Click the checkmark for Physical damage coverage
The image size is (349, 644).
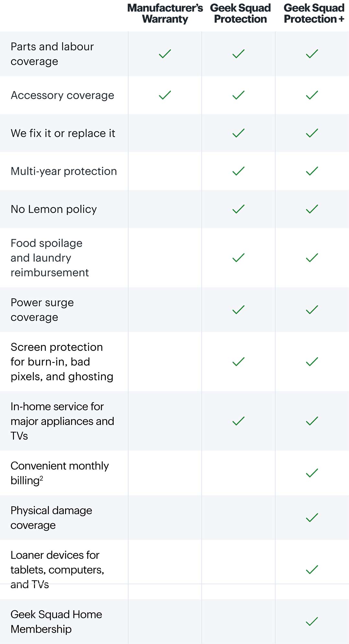[312, 517]
